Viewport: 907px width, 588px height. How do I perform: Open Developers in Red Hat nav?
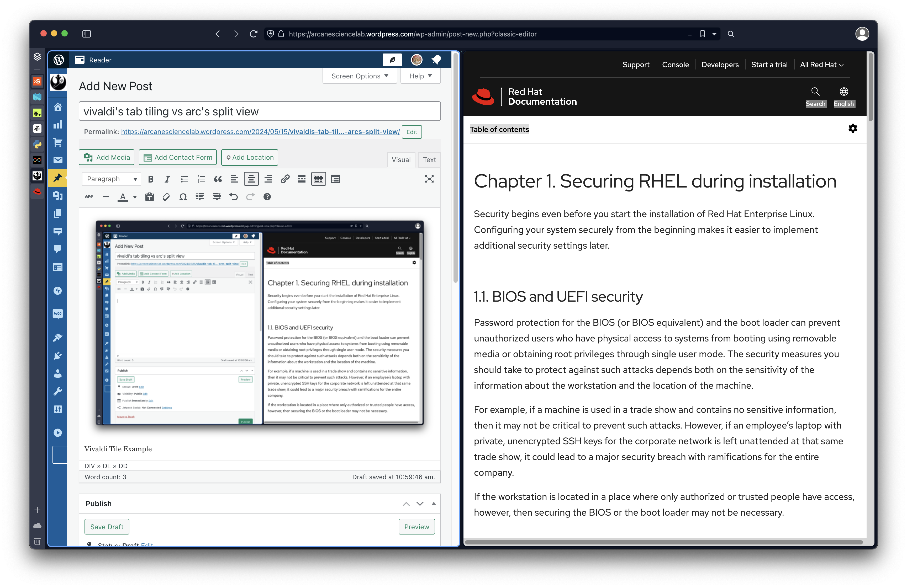tap(720, 65)
